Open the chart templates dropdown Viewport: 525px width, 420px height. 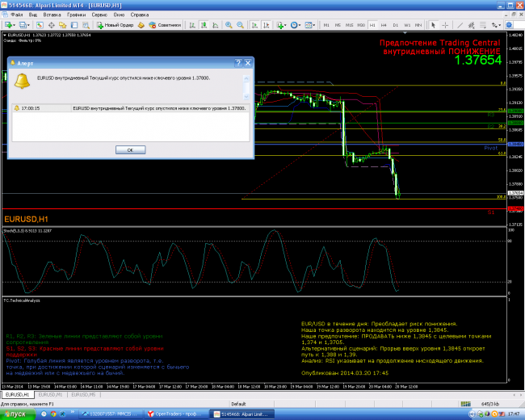pyautogui.click(x=314, y=25)
